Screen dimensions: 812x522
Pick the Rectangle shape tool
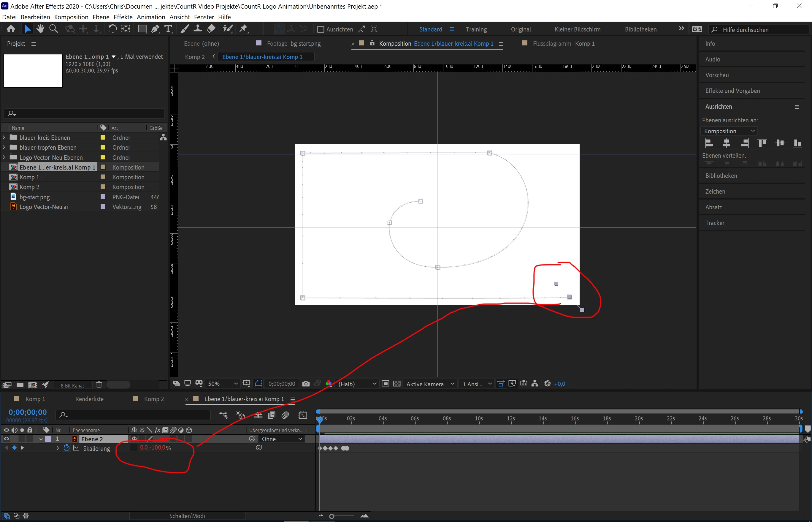(142, 29)
